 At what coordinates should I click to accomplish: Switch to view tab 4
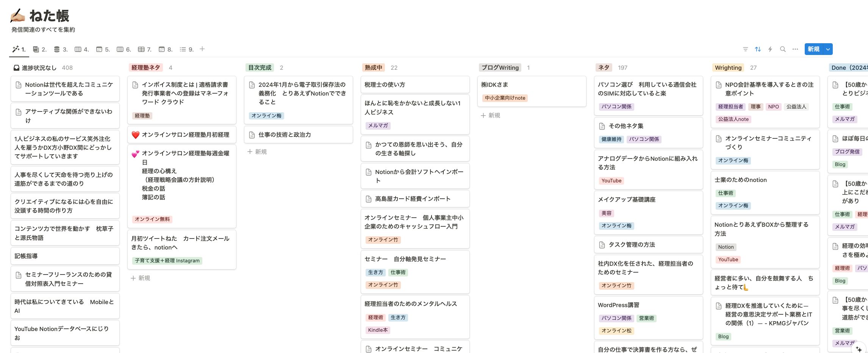82,49
